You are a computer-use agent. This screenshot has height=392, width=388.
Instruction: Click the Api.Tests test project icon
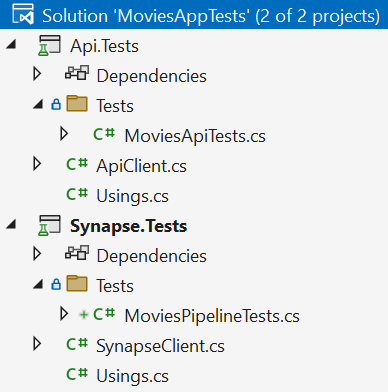49,45
